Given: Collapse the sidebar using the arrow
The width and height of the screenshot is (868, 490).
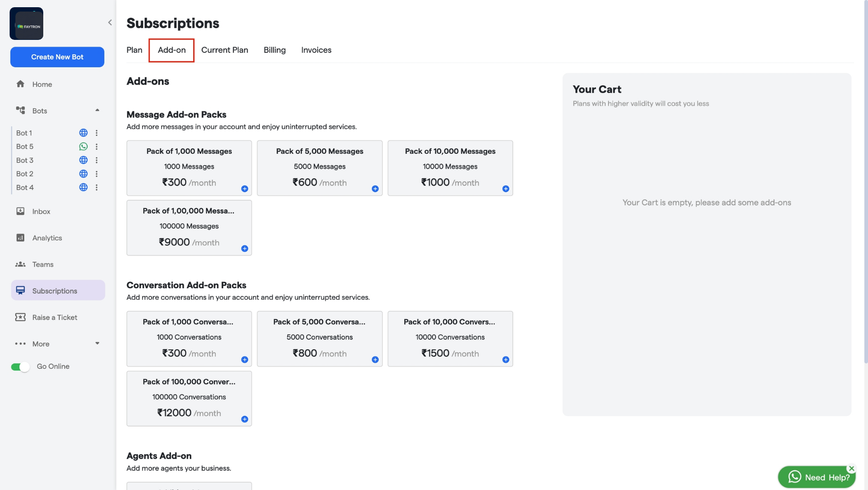Looking at the screenshot, I should (110, 22).
